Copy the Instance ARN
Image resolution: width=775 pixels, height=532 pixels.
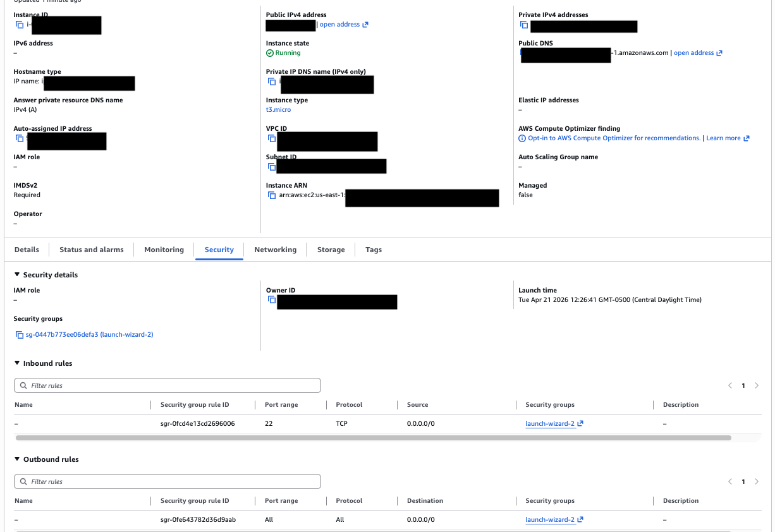point(272,195)
